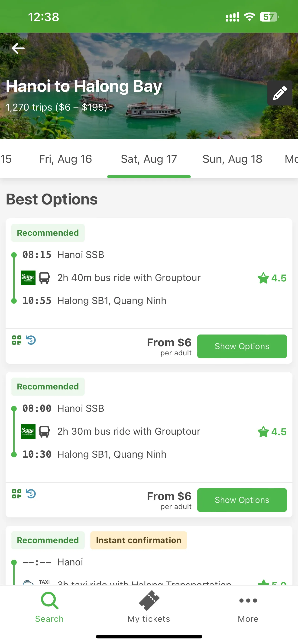Tap Halong Bay header photo
Image resolution: width=298 pixels, height=644 pixels.
(x=149, y=86)
